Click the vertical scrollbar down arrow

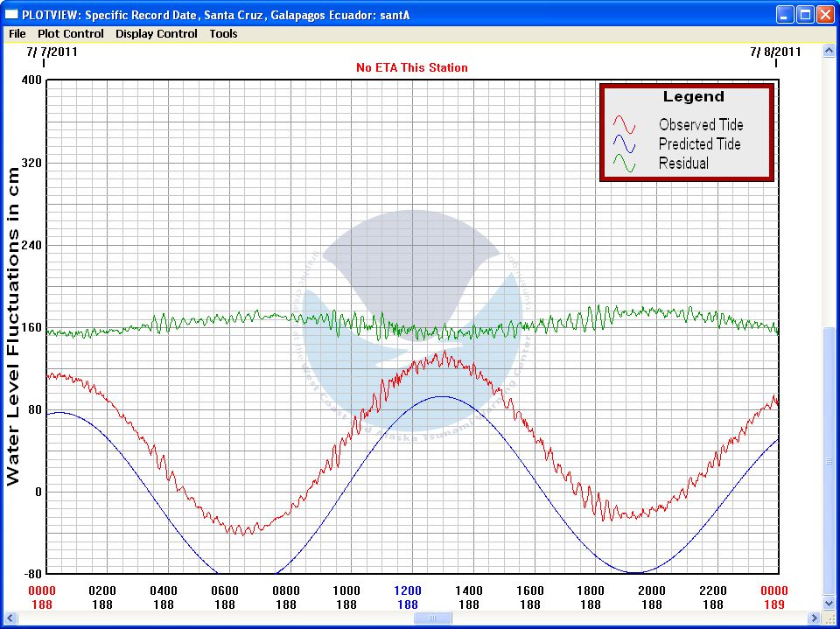(x=829, y=603)
